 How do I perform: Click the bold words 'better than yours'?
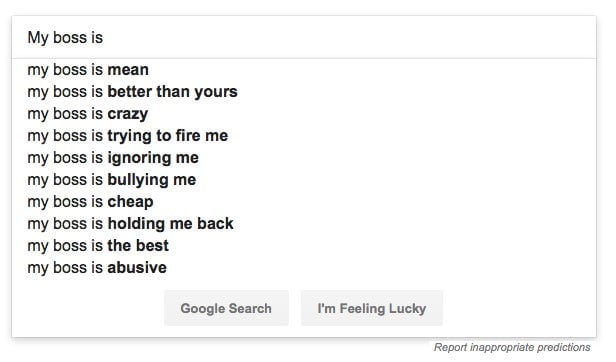click(x=172, y=92)
